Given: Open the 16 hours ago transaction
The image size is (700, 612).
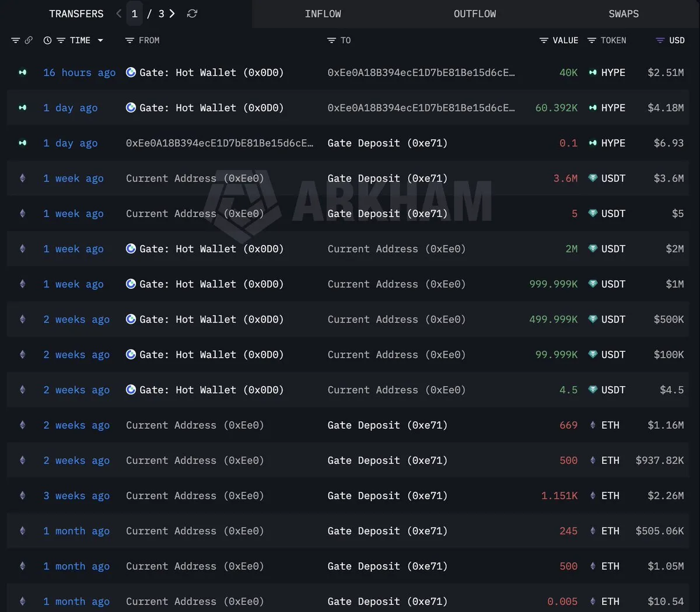Looking at the screenshot, I should [x=79, y=72].
